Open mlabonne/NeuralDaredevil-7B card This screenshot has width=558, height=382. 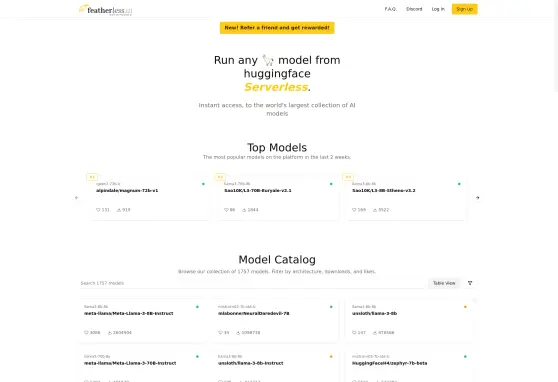(275, 320)
